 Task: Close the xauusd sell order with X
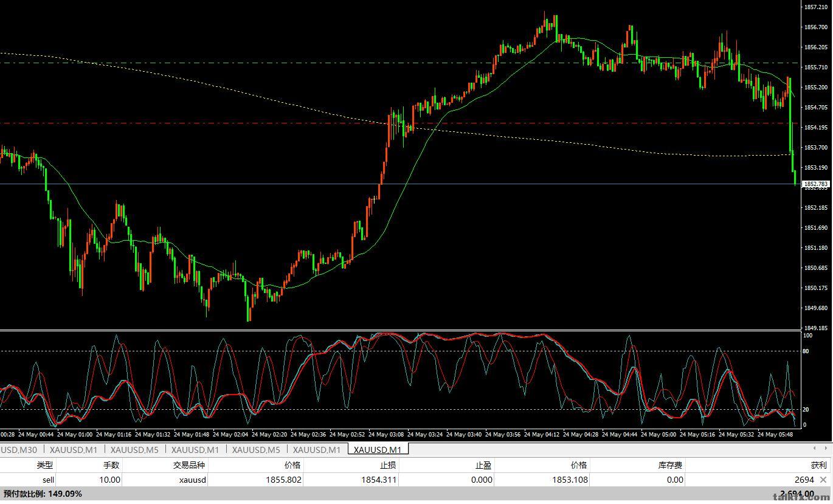[823, 480]
